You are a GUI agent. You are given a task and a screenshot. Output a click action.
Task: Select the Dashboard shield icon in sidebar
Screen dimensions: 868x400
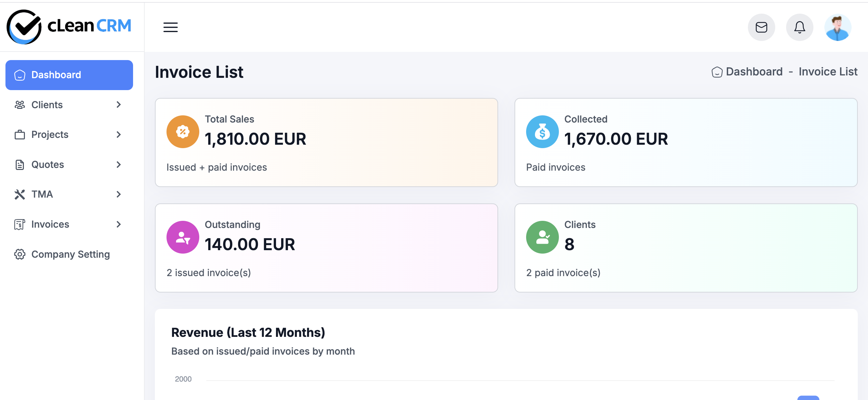coord(20,75)
